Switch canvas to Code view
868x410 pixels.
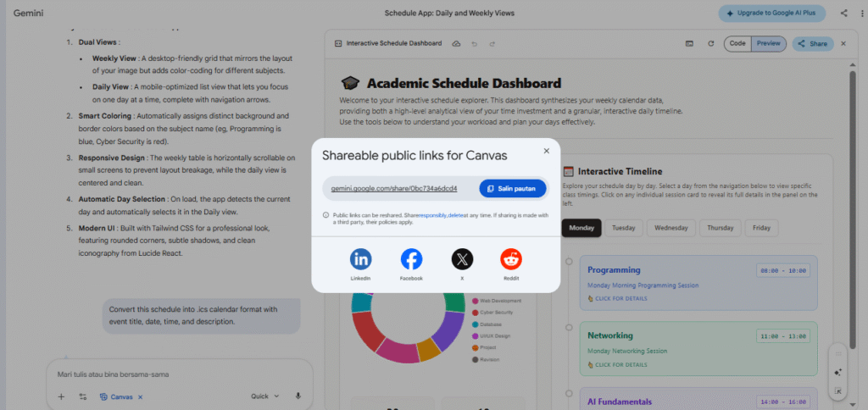(737, 43)
